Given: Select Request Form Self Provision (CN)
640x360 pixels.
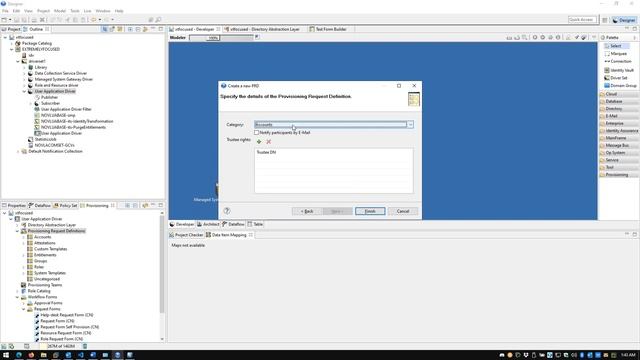Looking at the screenshot, I should point(69,327).
